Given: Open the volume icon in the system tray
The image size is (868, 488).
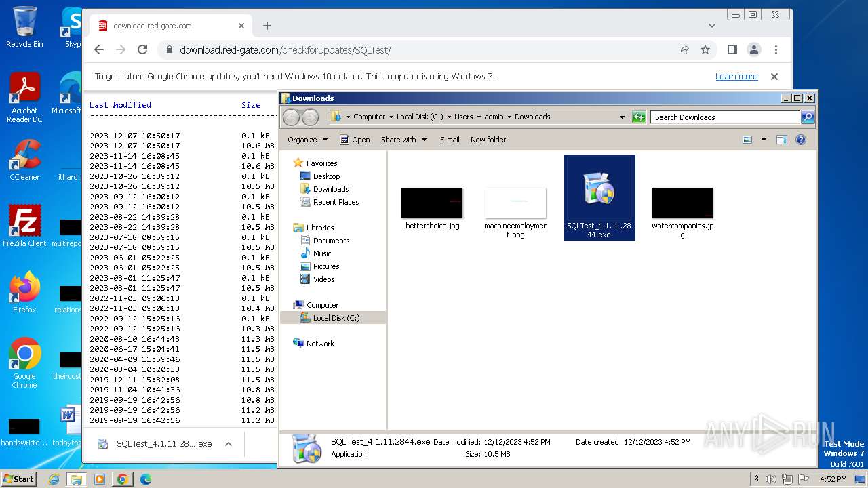Looking at the screenshot, I should point(772,479).
